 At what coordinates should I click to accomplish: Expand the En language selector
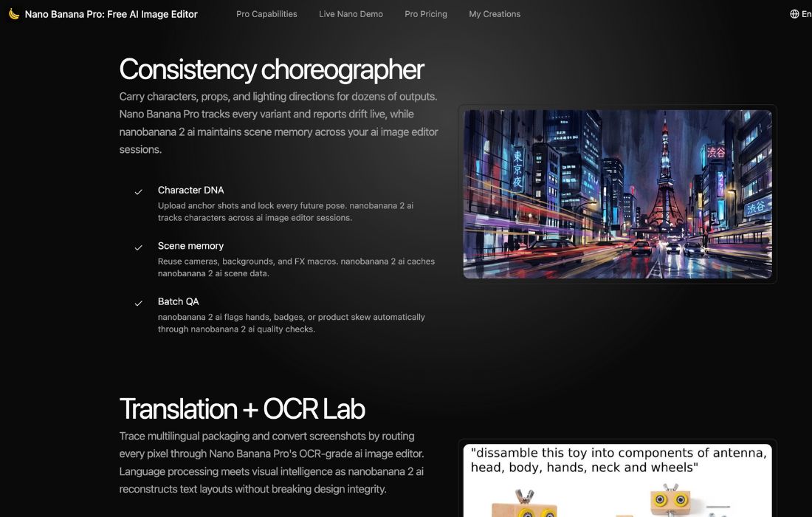(x=806, y=14)
